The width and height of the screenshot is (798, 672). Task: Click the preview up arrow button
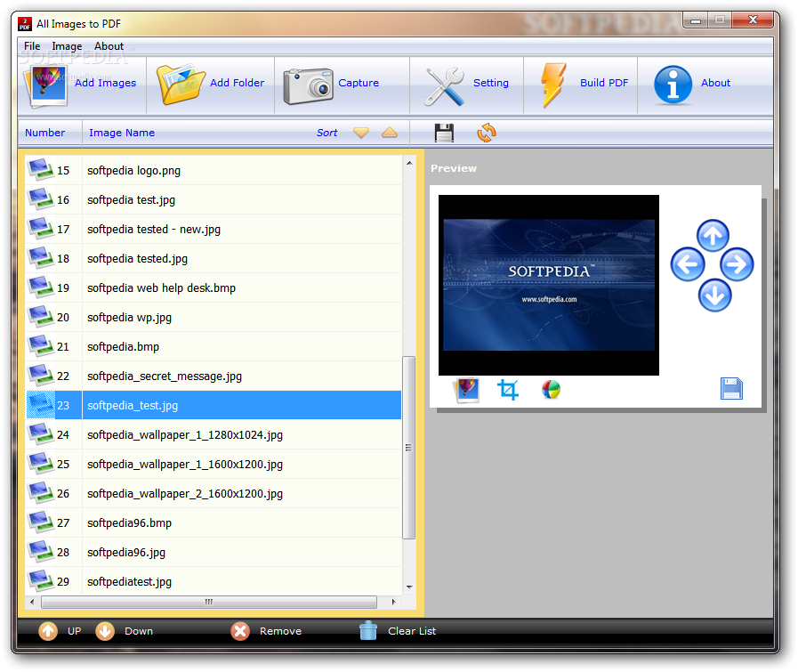(713, 235)
